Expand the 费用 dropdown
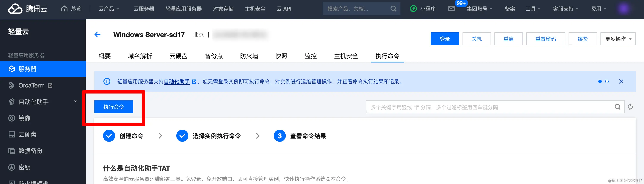Image resolution: width=644 pixels, height=184 pixels. coord(599,9)
